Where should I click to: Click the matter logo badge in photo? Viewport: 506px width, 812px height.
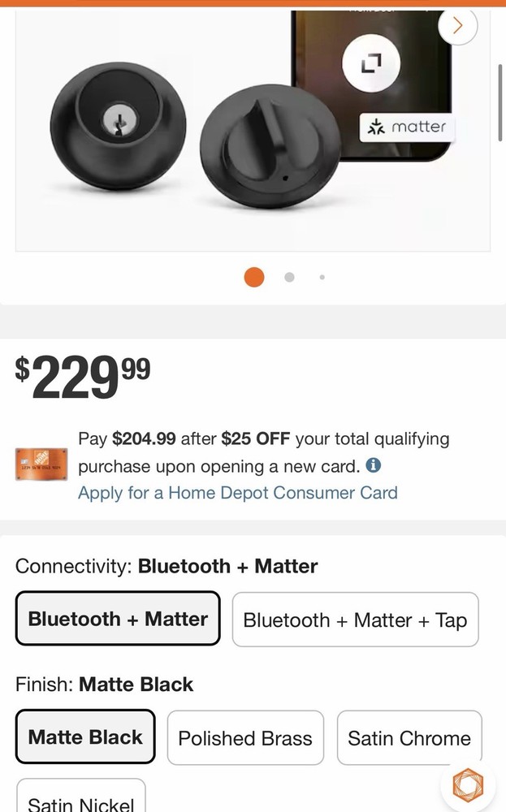point(407,127)
